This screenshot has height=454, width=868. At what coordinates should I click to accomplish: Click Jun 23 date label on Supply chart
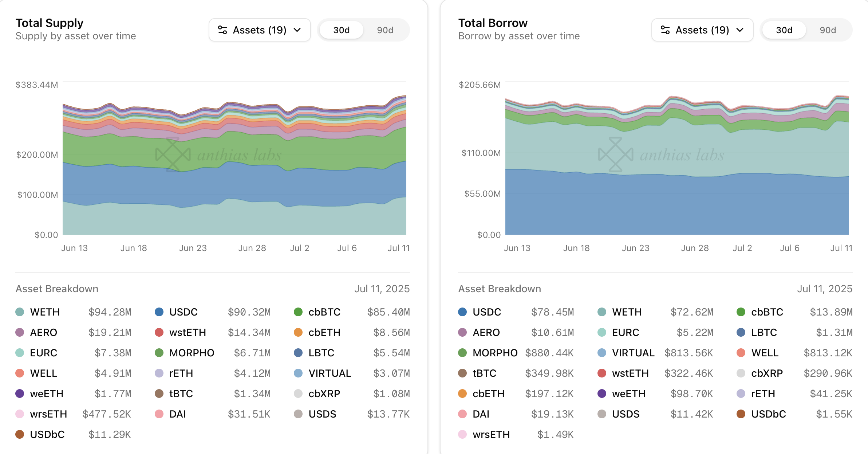click(x=193, y=248)
